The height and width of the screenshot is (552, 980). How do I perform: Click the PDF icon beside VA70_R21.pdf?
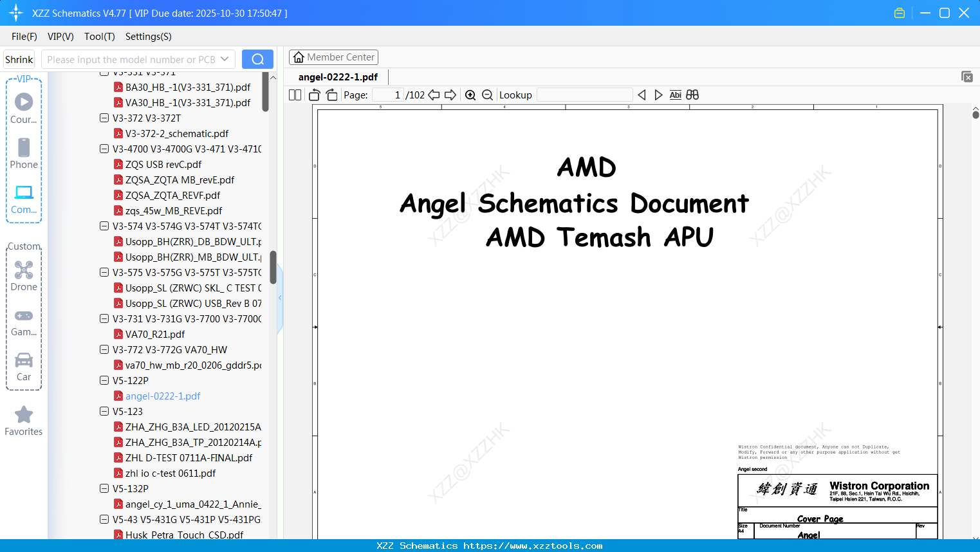pos(118,334)
